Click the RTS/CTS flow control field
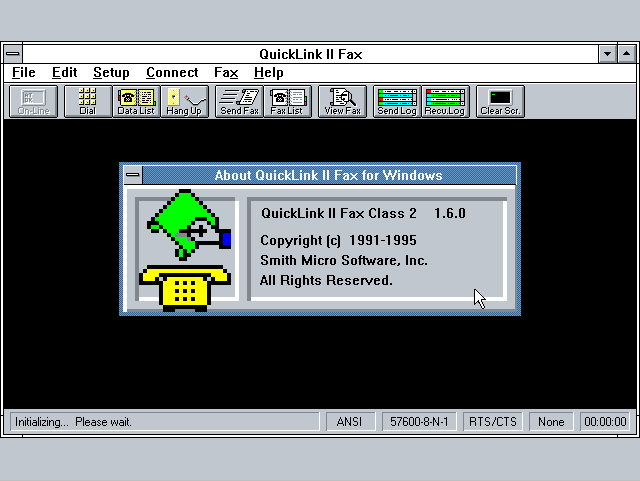This screenshot has height=481, width=640. (x=493, y=422)
